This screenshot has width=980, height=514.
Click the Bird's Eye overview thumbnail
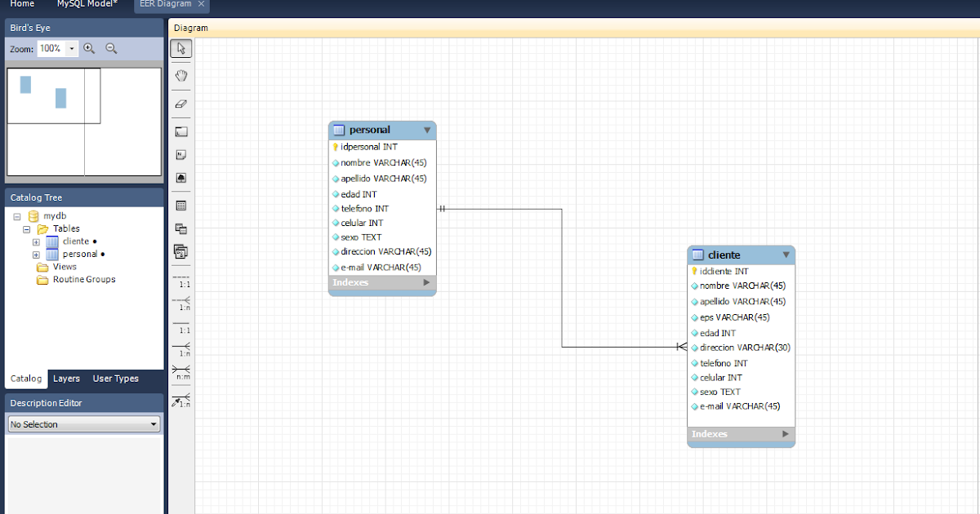[x=84, y=122]
